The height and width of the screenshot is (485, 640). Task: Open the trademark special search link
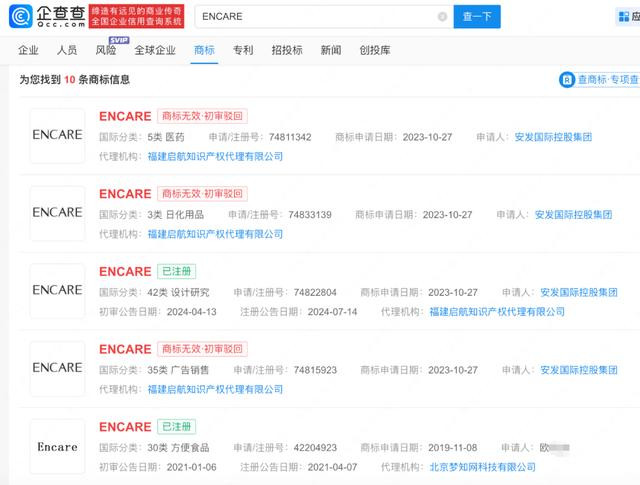pos(599,80)
